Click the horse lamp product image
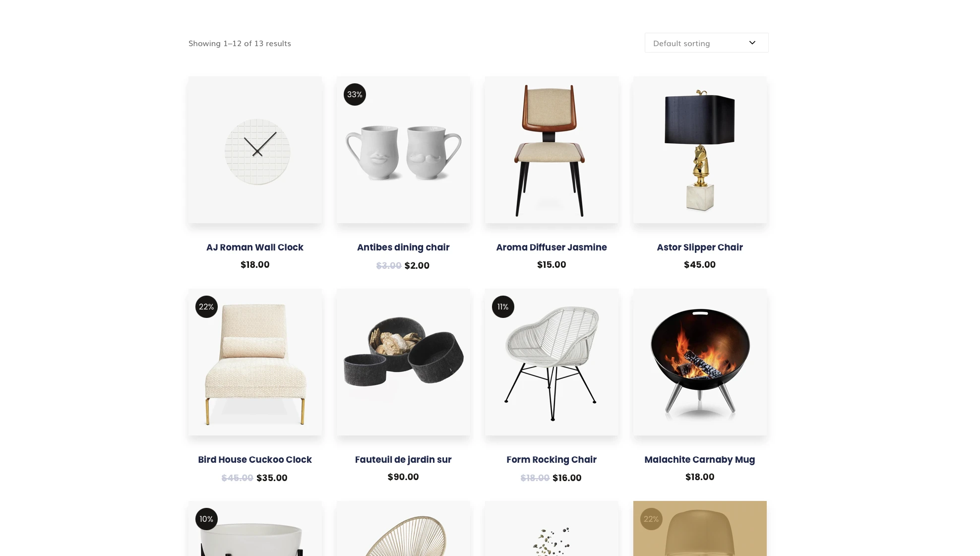Image resolution: width=980 pixels, height=556 pixels. [x=700, y=150]
